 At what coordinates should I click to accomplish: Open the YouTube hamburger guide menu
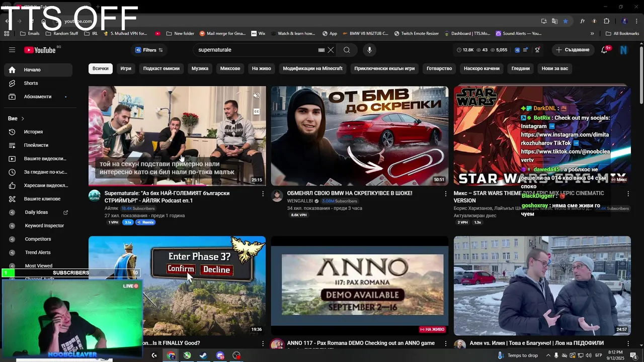tap(12, 50)
